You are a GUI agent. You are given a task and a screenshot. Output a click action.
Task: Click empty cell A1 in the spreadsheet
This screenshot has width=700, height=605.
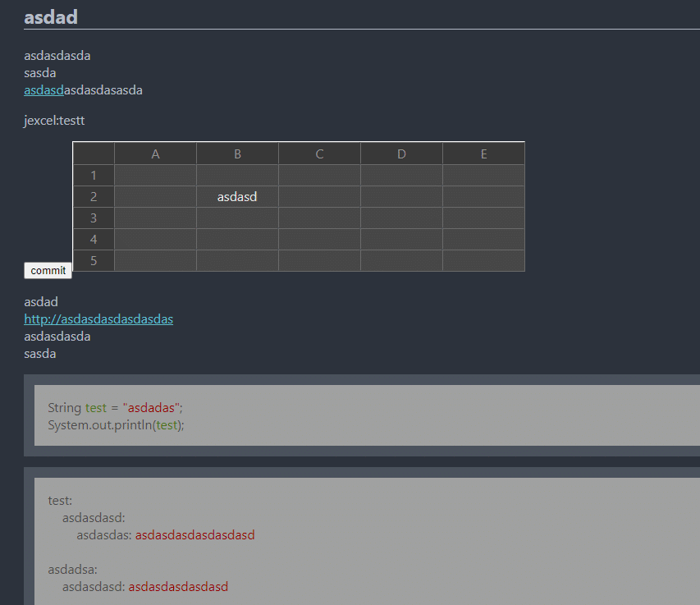click(155, 176)
